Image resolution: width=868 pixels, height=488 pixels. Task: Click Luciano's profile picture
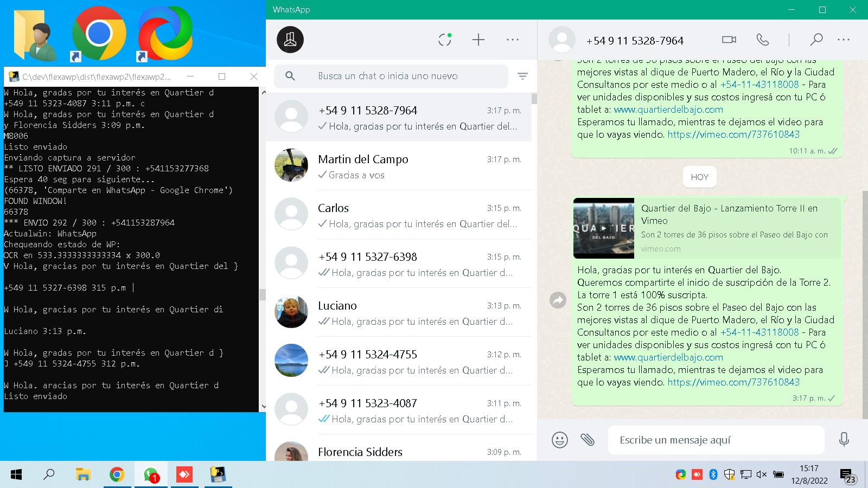click(291, 312)
